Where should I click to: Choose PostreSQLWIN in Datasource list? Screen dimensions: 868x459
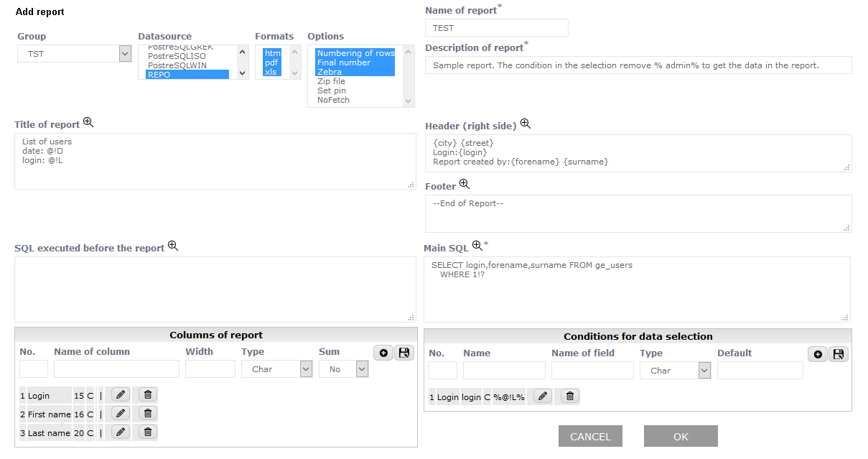176,65
